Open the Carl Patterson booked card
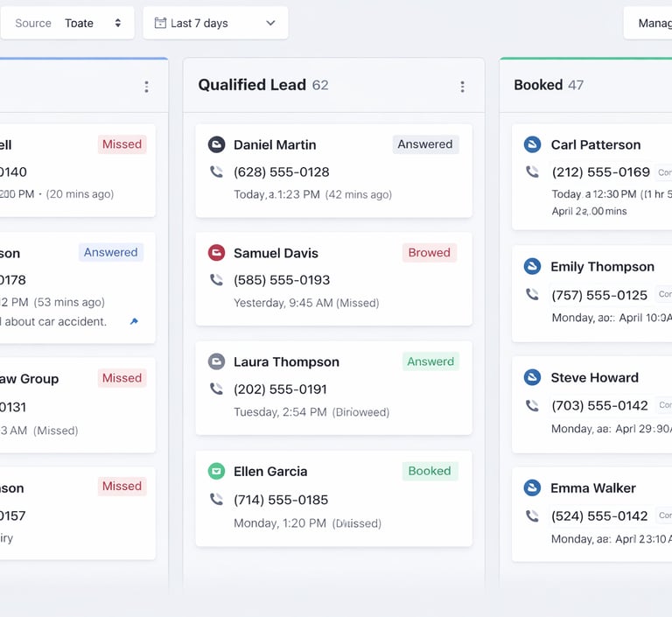672x617 pixels. (591, 177)
